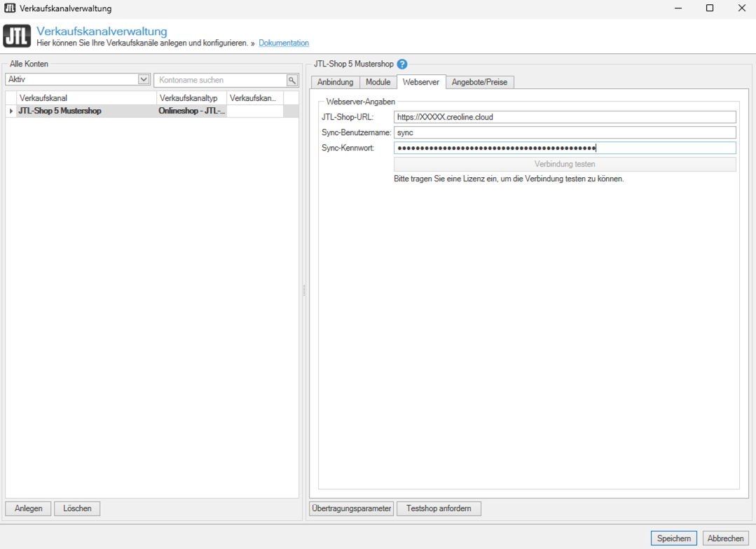Save changes with Speichern
Image resolution: width=756 pixels, height=549 pixels.
pos(673,538)
